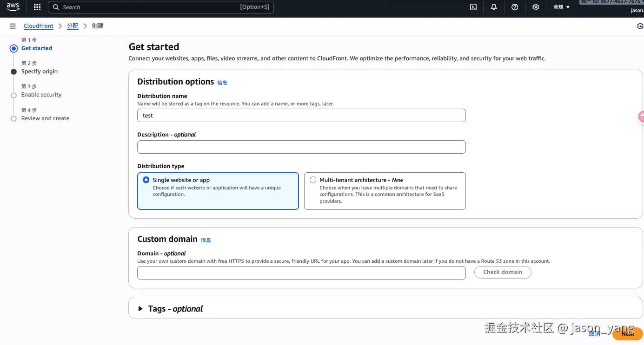Open the AWS services grid menu

click(x=37, y=7)
